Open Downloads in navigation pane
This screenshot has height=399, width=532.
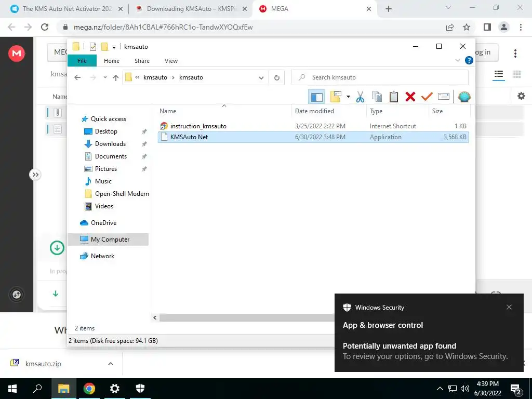(x=110, y=144)
